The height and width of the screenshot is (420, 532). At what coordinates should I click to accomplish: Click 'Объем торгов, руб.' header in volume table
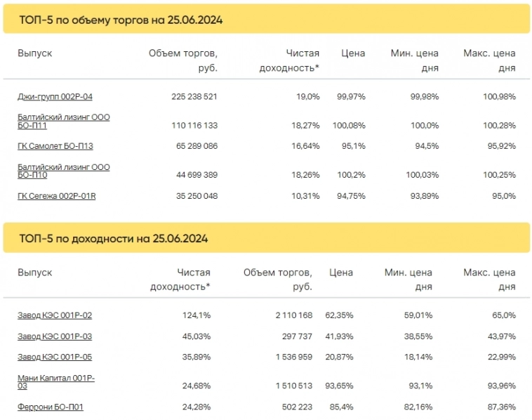tap(183, 60)
